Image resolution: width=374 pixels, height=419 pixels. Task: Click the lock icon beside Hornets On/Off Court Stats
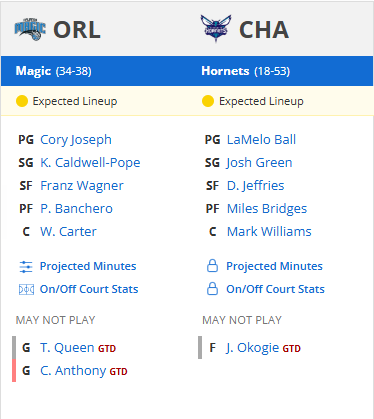pyautogui.click(x=212, y=289)
